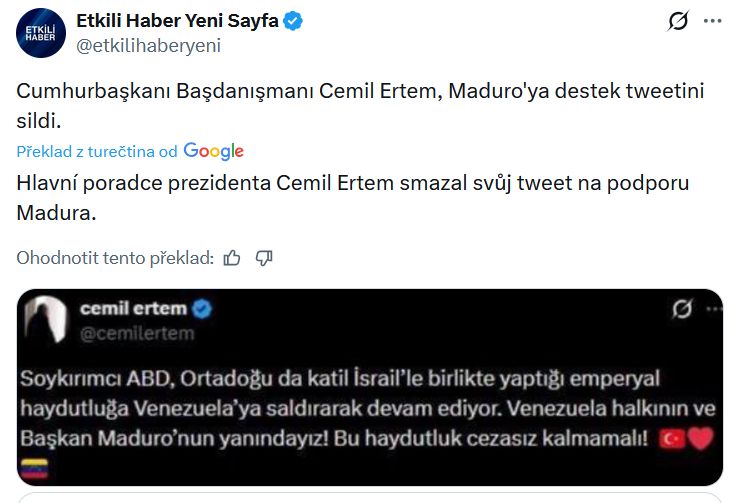Rate the translation with thumbs down

[264, 258]
